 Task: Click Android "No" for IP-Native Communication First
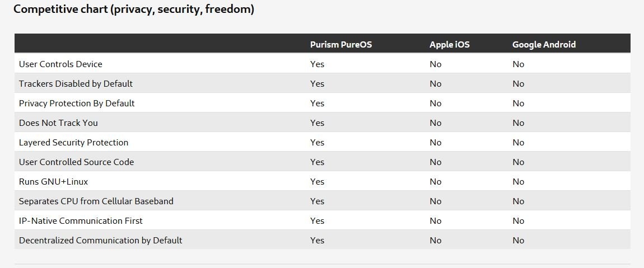pyautogui.click(x=518, y=221)
